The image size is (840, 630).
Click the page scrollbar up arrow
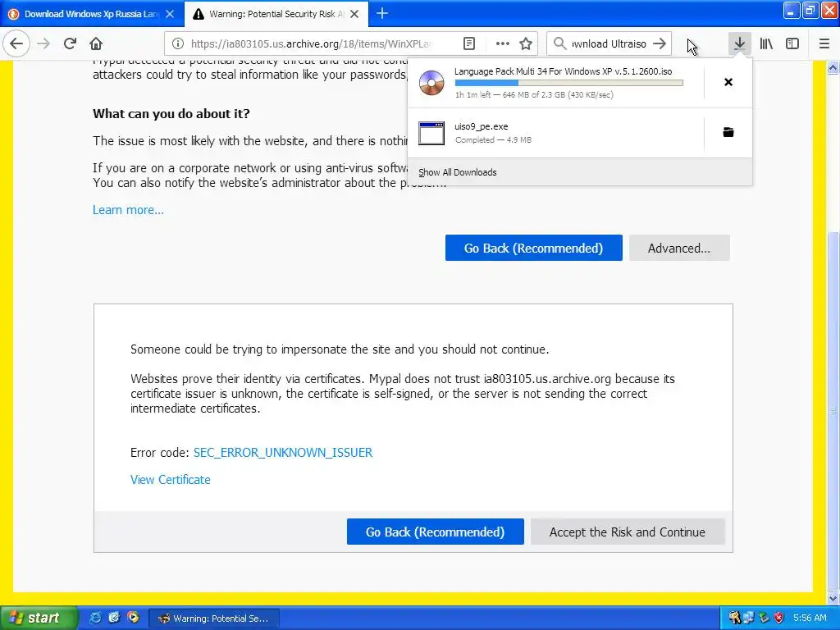click(833, 67)
